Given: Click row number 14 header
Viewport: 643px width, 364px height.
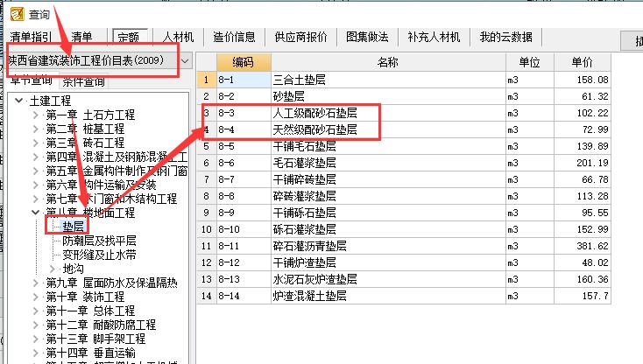Looking at the screenshot, I should tap(207, 296).
